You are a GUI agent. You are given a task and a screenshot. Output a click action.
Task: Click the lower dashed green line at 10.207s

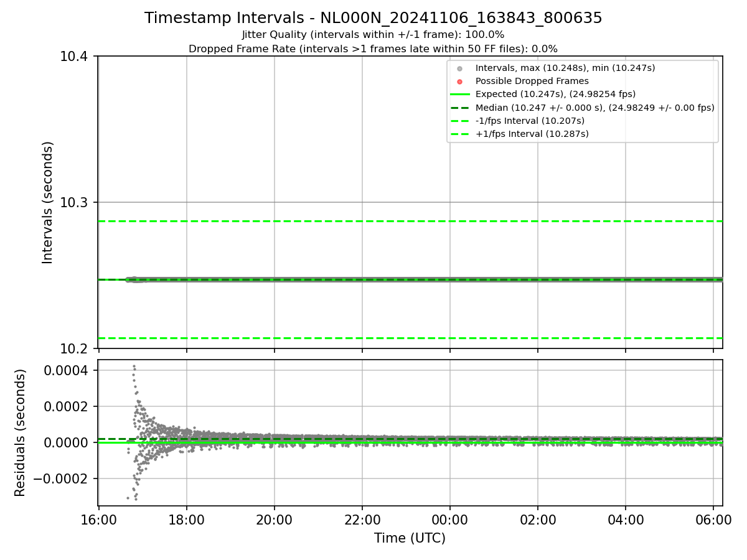point(411,338)
